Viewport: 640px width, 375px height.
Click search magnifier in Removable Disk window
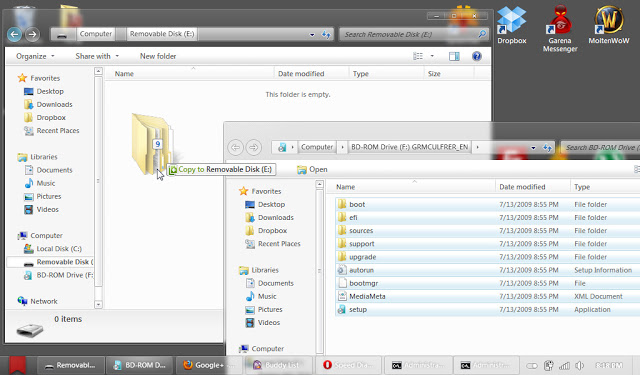[x=482, y=34]
